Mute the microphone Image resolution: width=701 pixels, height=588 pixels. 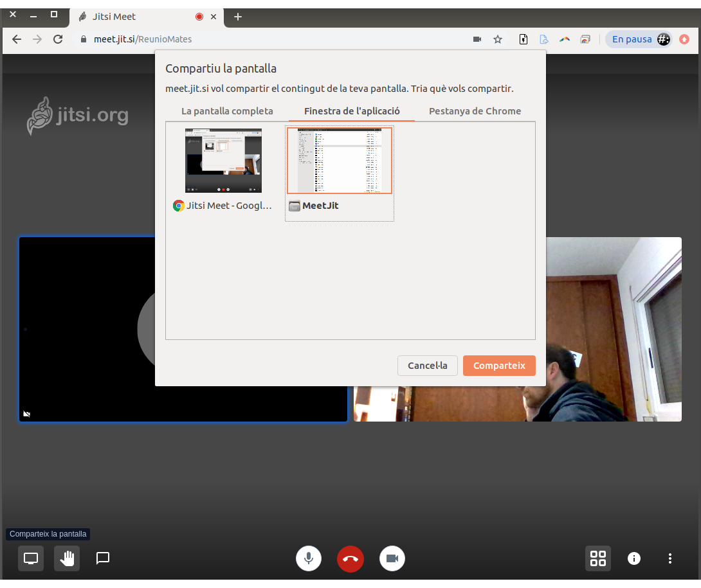tap(309, 558)
